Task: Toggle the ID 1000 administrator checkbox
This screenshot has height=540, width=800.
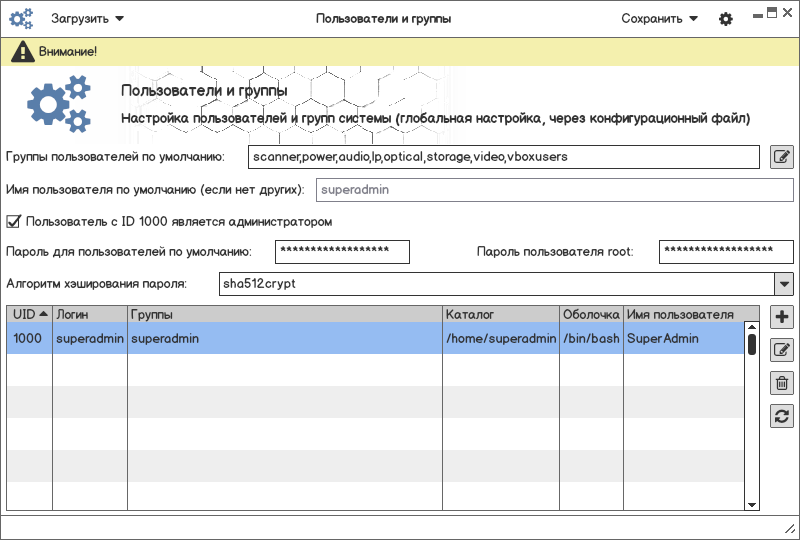Action: tap(14, 221)
